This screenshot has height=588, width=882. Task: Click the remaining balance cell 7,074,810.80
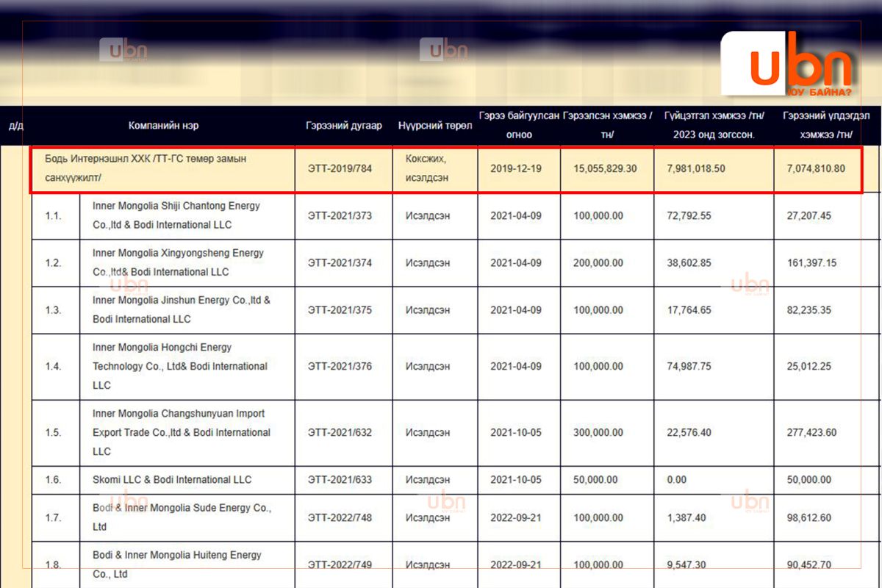(814, 168)
